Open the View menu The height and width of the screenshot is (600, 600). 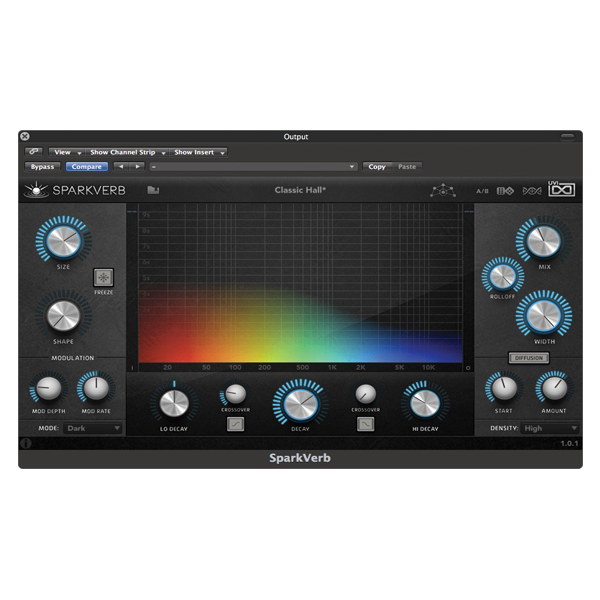click(66, 152)
